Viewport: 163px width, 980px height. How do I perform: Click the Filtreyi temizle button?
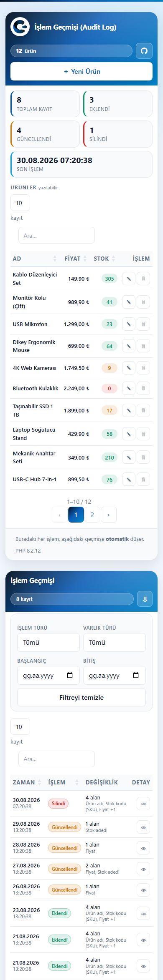pyautogui.click(x=81, y=697)
